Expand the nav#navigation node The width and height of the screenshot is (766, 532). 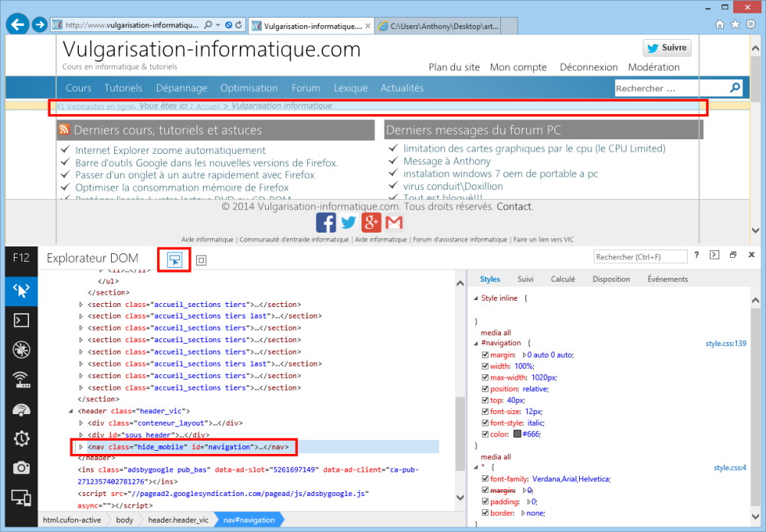pyautogui.click(x=81, y=446)
